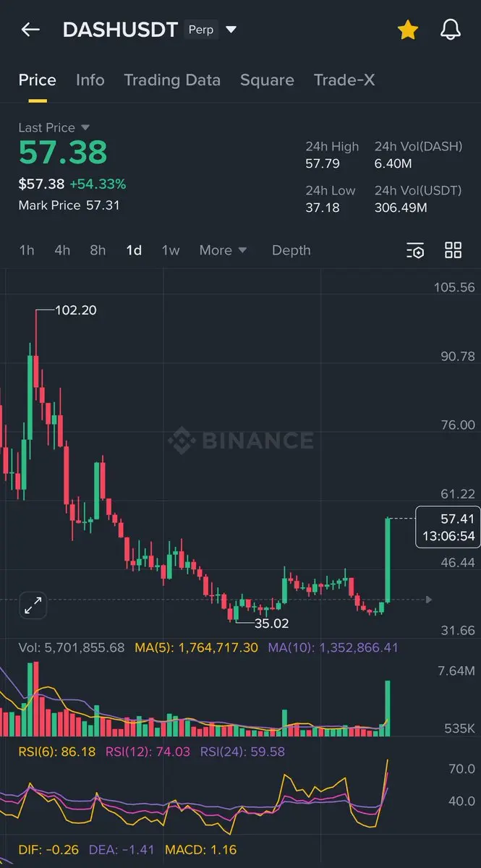Open the chart layout grid icon
The width and height of the screenshot is (481, 868).
coord(454,250)
